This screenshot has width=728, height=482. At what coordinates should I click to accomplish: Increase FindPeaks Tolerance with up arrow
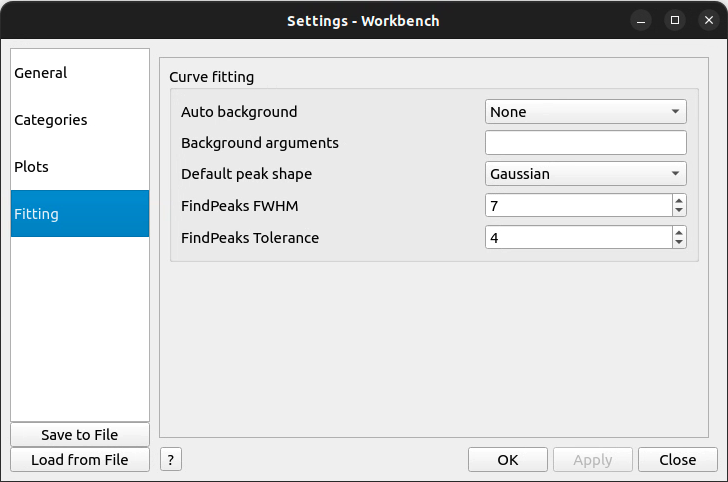click(679, 232)
